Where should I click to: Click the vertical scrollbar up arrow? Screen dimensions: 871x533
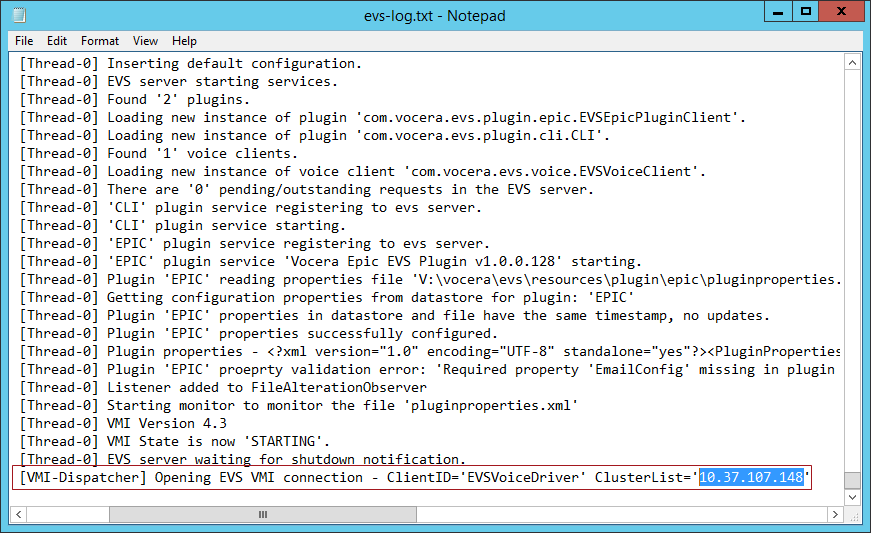(x=851, y=62)
